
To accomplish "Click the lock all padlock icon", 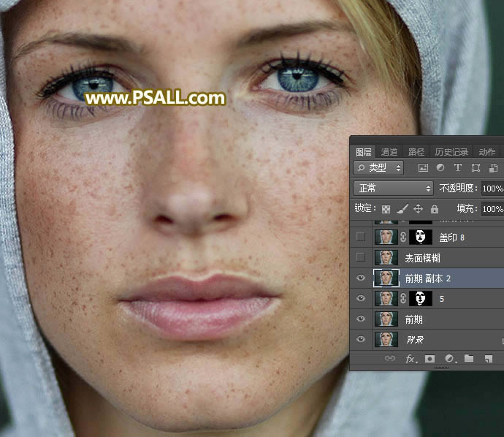I will click(x=434, y=209).
